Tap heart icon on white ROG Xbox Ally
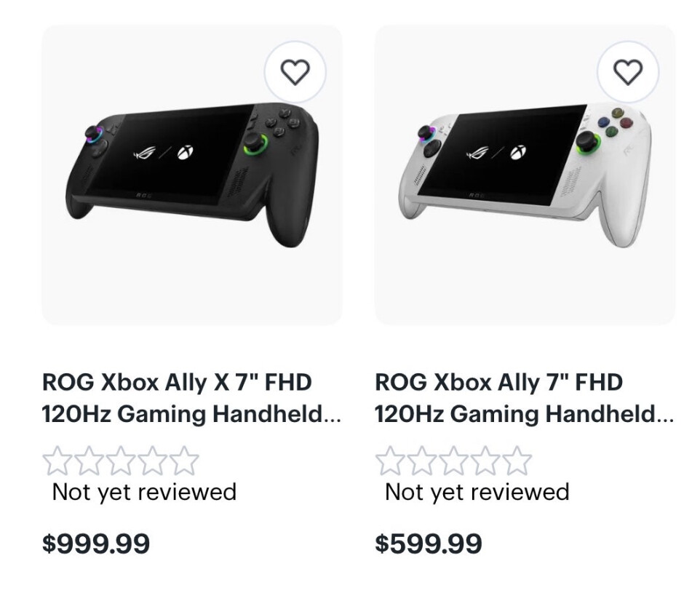 (x=628, y=71)
